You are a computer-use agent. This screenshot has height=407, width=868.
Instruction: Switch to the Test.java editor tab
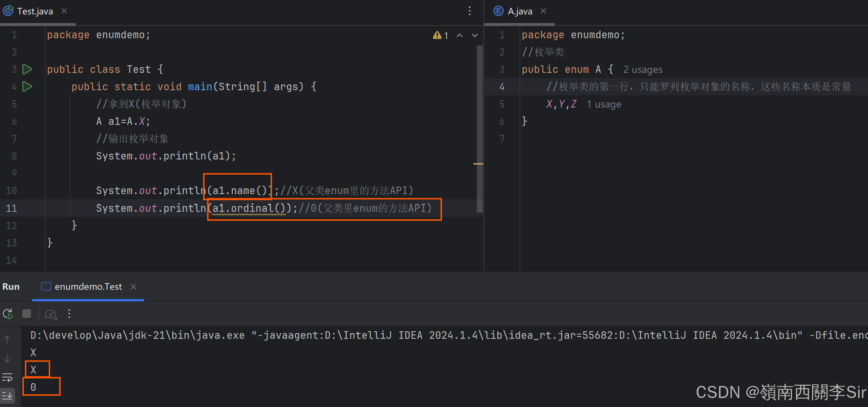[35, 11]
